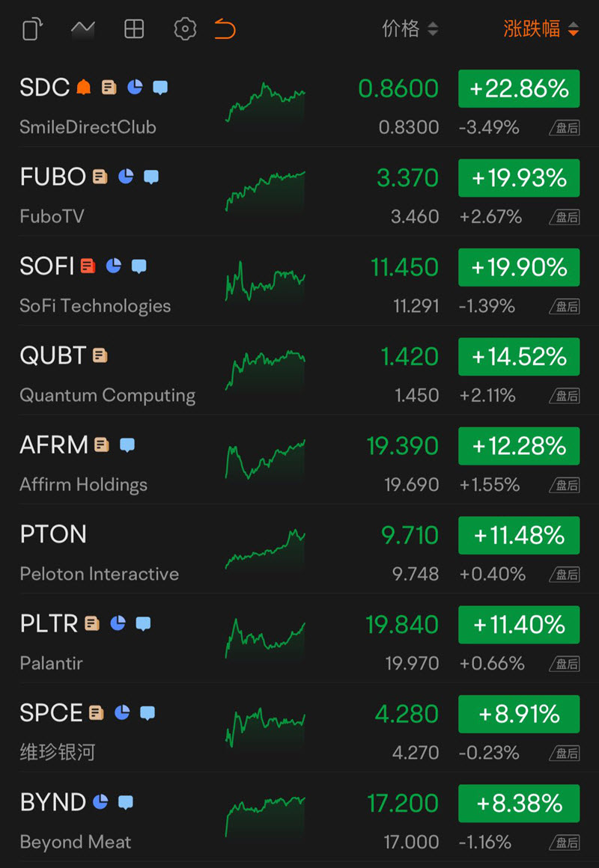Open the pie chart icon beside BYND
This screenshot has height=868, width=599.
(100, 802)
